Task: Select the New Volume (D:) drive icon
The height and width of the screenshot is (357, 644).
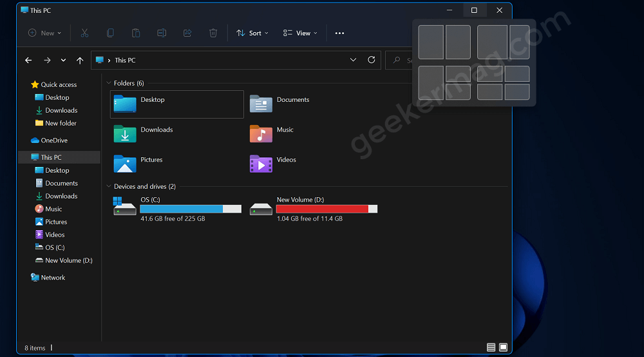Action: coord(261,209)
